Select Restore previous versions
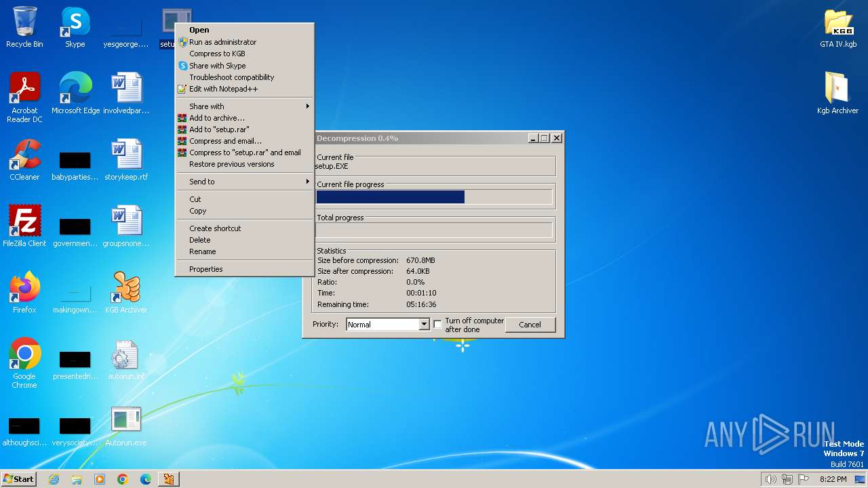Viewport: 868px width, 488px height. (x=245, y=164)
